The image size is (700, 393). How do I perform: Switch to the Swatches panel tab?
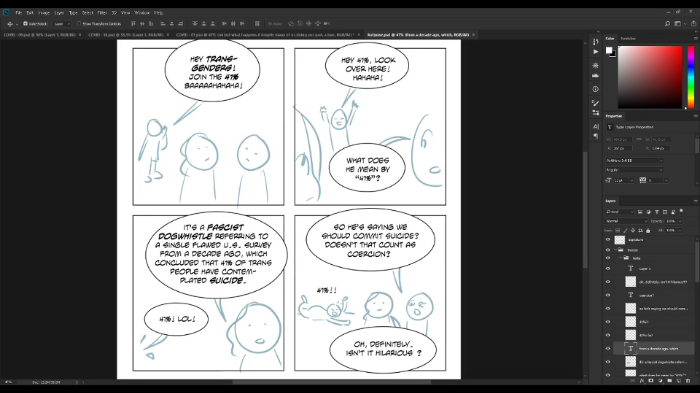[x=628, y=38]
